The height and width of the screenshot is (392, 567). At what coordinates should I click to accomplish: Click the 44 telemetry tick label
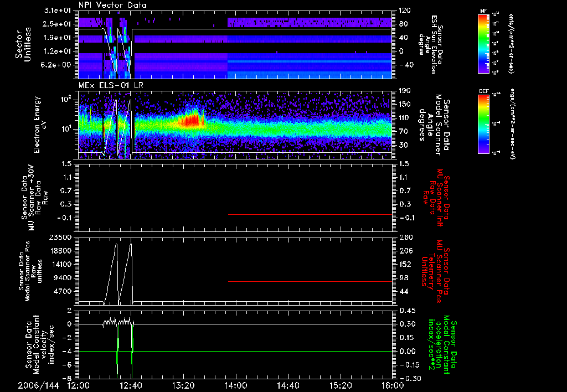pos(404,292)
